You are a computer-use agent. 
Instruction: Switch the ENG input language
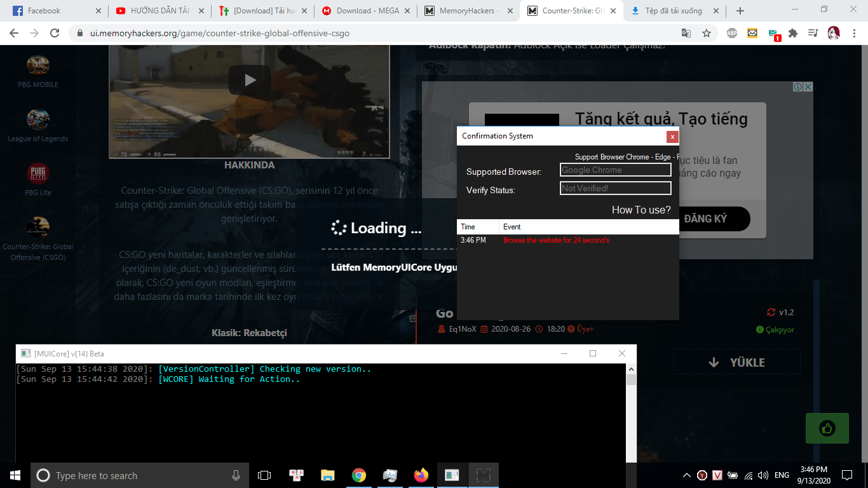click(782, 475)
